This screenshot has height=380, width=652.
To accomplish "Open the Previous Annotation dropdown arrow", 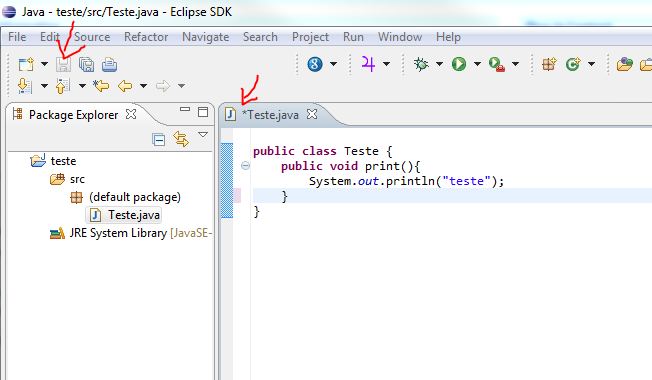I will click(82, 86).
